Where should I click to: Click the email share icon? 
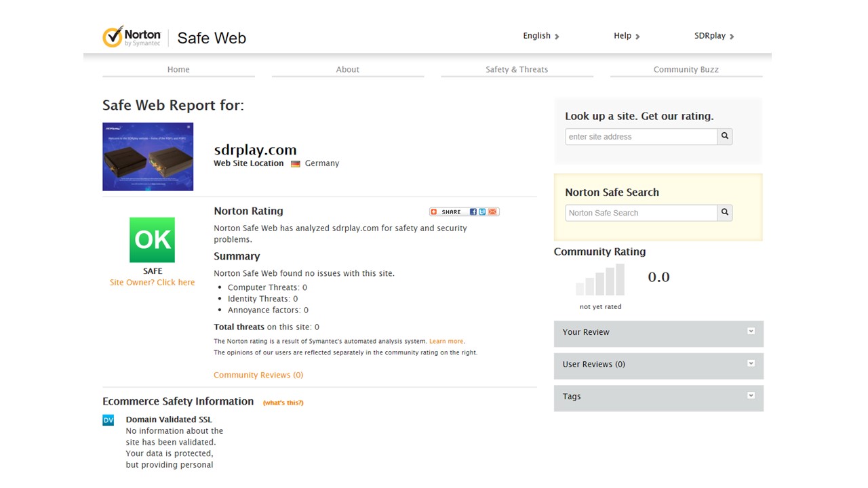click(492, 211)
